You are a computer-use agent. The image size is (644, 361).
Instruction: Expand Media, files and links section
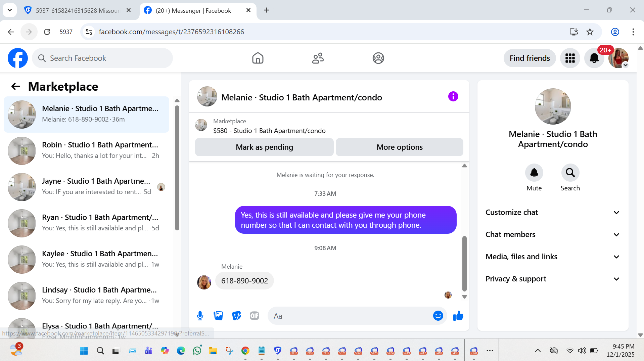pyautogui.click(x=553, y=257)
